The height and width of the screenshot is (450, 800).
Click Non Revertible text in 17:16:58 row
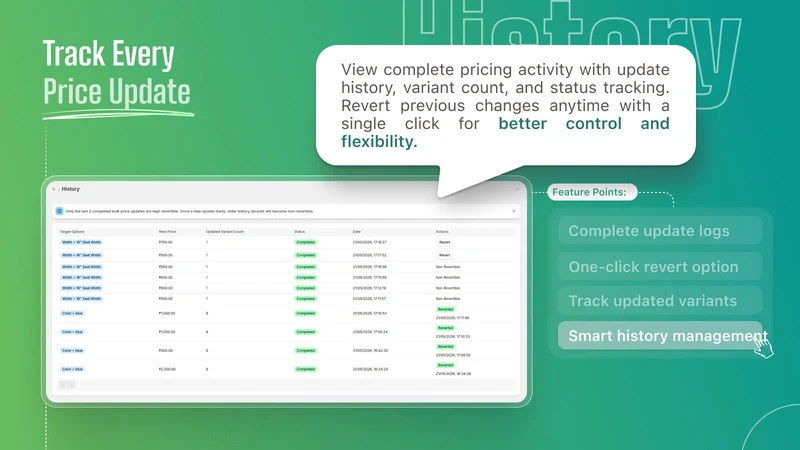point(447,267)
